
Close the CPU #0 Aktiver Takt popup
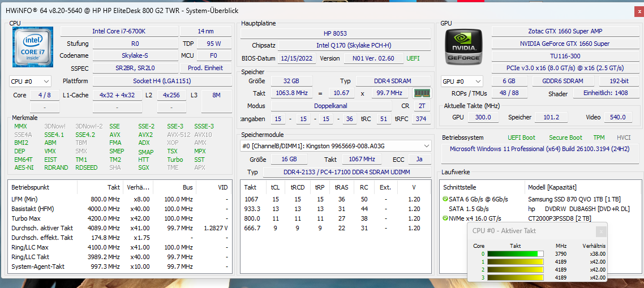tap(602, 232)
